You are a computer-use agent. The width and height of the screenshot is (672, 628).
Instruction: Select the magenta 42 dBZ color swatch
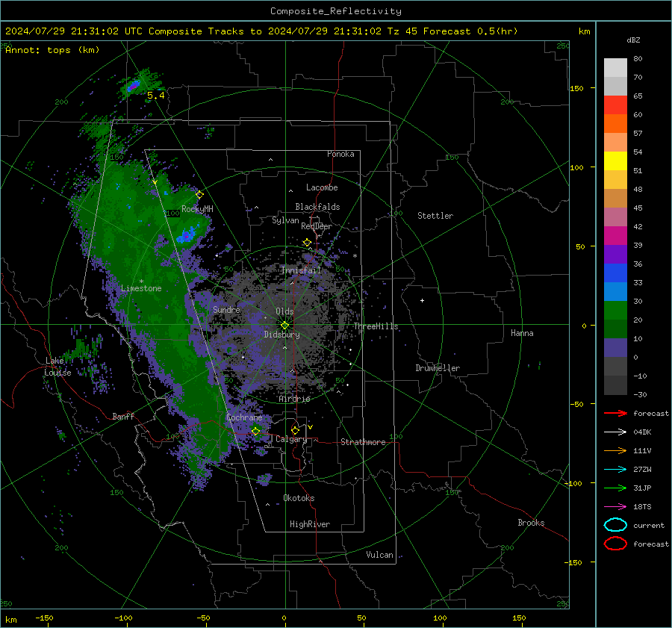(x=615, y=235)
